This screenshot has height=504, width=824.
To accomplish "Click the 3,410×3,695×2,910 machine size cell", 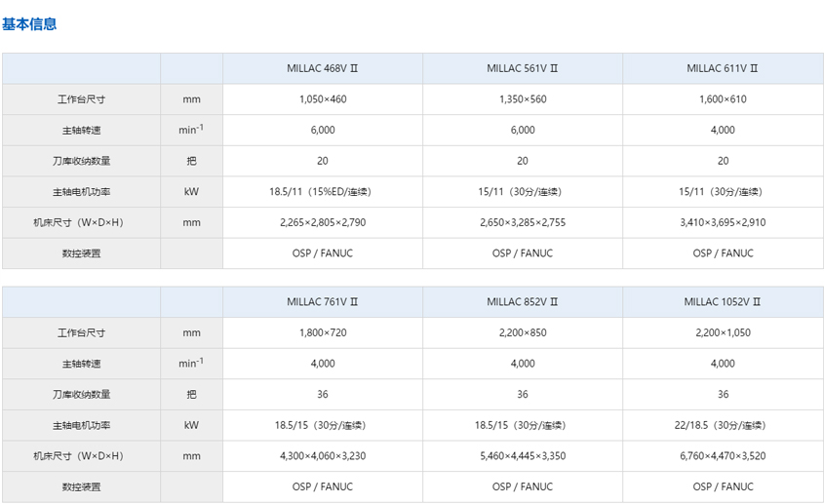I will (723, 222).
